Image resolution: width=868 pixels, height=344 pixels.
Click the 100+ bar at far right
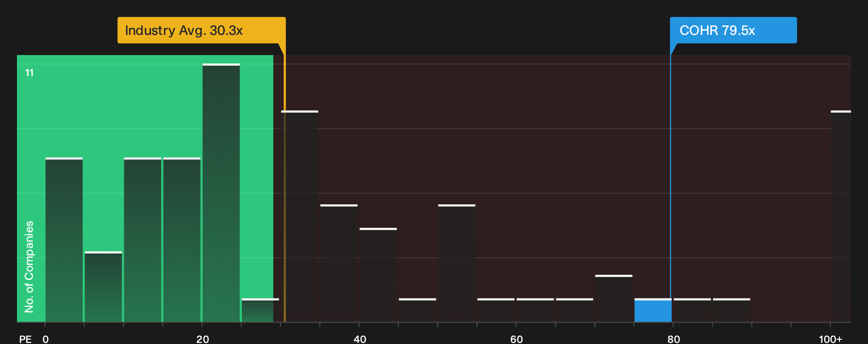click(841, 216)
